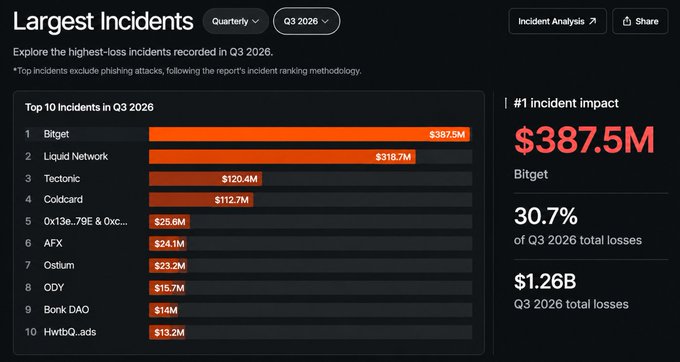The height and width of the screenshot is (362, 680).
Task: Click the $13.2M value
Action: [169, 333]
